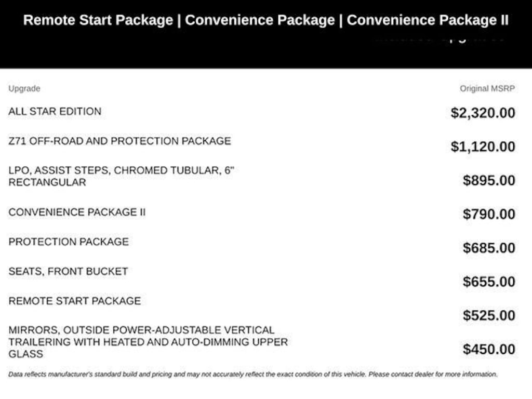Click the Upgrade column header

click(24, 89)
